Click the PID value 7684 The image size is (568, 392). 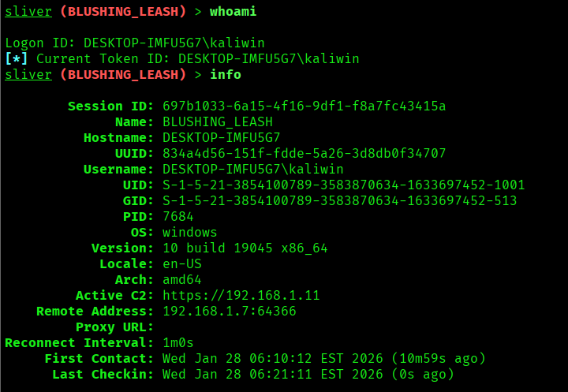tap(178, 217)
